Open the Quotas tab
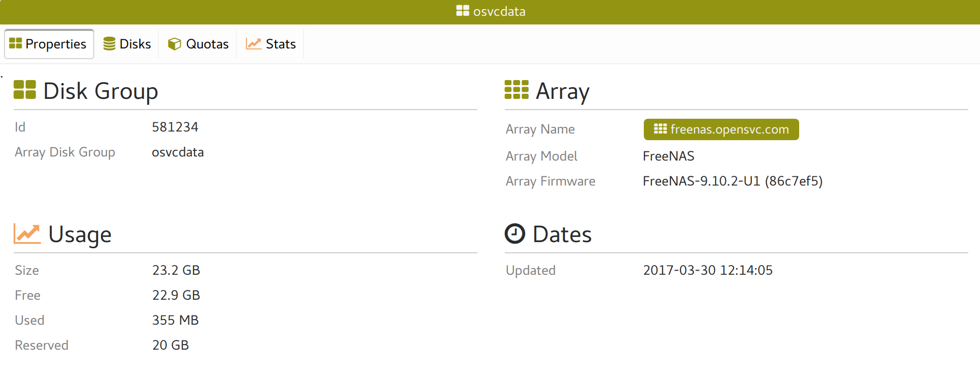Viewport: 980px width, 368px height. [x=199, y=44]
